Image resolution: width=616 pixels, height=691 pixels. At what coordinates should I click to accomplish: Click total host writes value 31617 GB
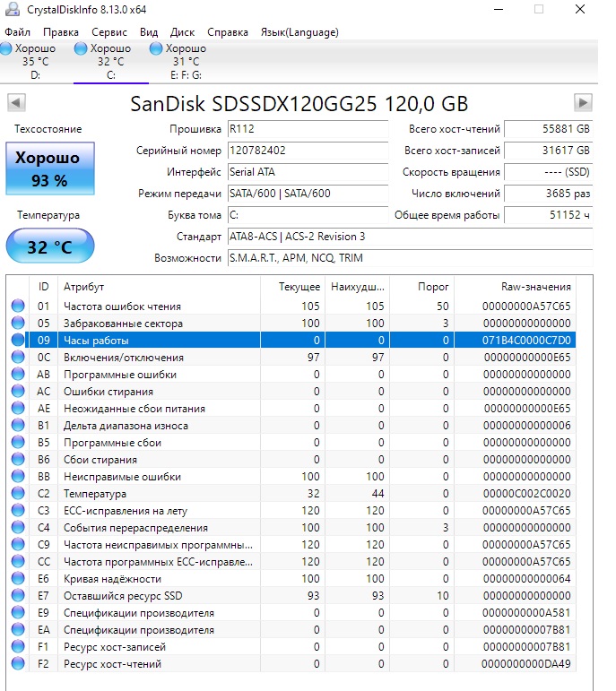tap(548, 151)
